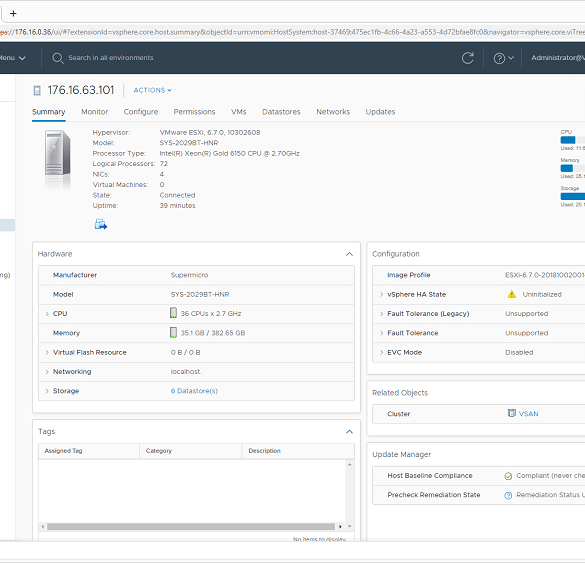The height and width of the screenshot is (563, 585).
Task: Switch to the Networks tab
Action: pyautogui.click(x=333, y=112)
